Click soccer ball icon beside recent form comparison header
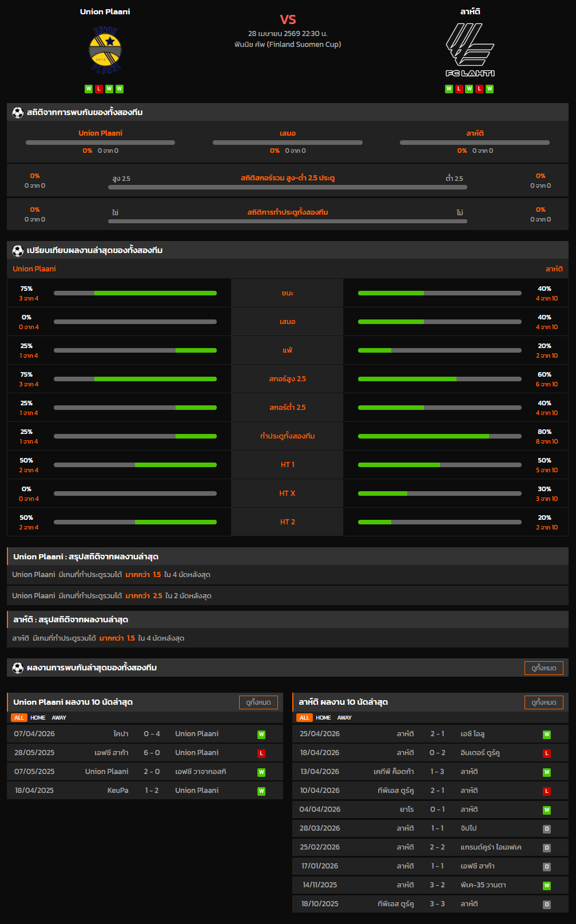Image resolution: width=576 pixels, height=924 pixels. [x=18, y=251]
